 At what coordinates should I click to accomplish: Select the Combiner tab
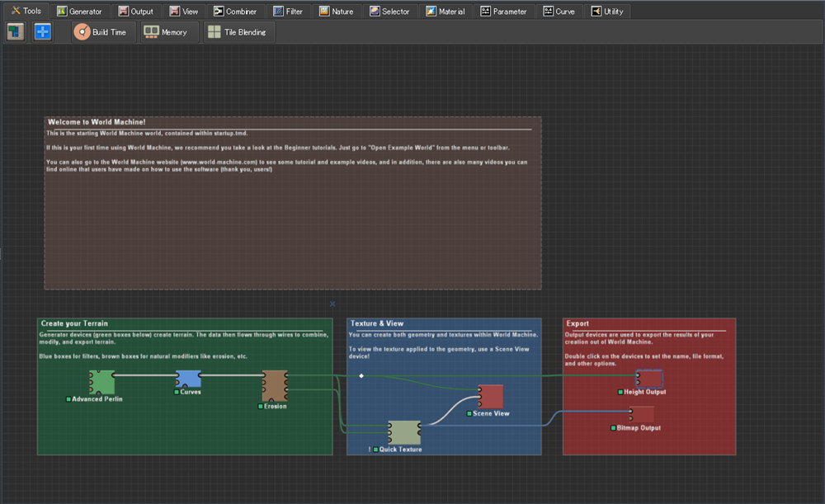(x=234, y=11)
